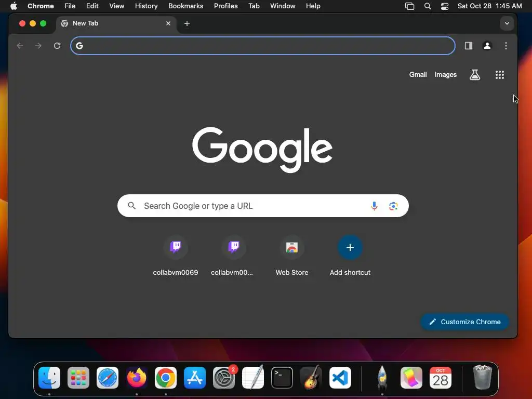Screen dimensions: 532x399
Task: Open the Grapher-style colorful app in Dock
Action: [x=411, y=378]
